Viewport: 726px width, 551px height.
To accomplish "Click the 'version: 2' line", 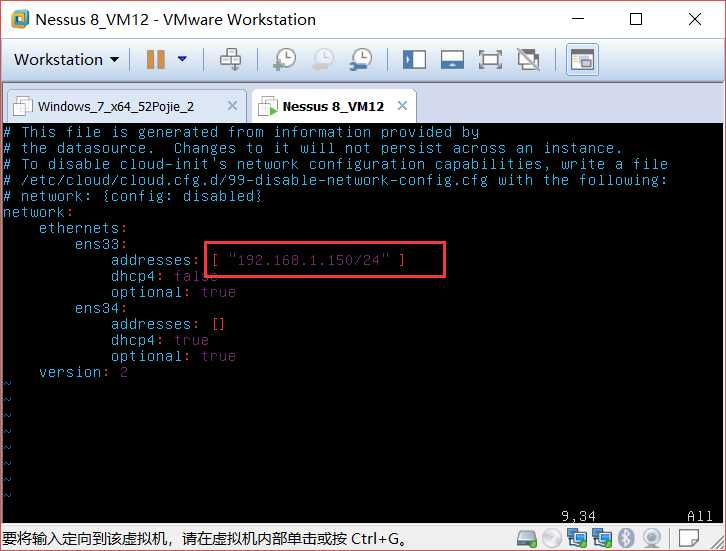I will coord(83,372).
